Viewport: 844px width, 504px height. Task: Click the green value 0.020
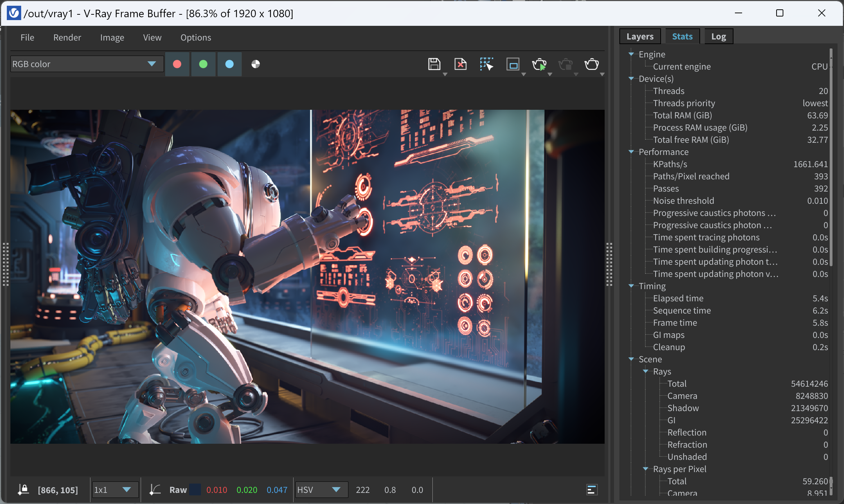coord(247,490)
